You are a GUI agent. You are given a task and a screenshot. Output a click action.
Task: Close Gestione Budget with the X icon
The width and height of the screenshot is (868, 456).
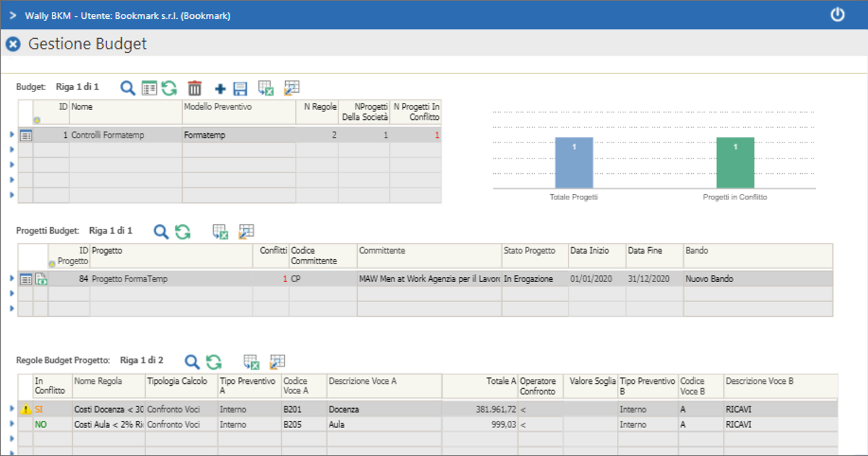pyautogui.click(x=13, y=44)
